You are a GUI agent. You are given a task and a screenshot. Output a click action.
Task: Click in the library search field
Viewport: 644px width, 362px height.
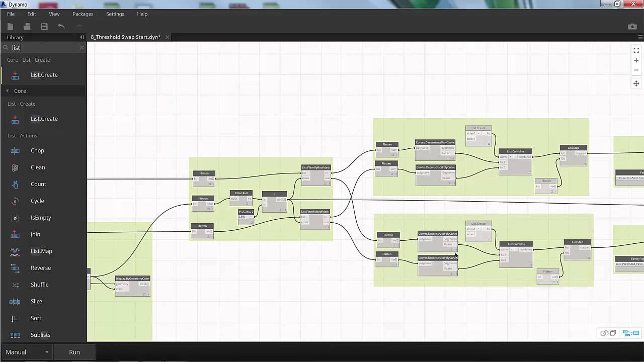tap(44, 48)
